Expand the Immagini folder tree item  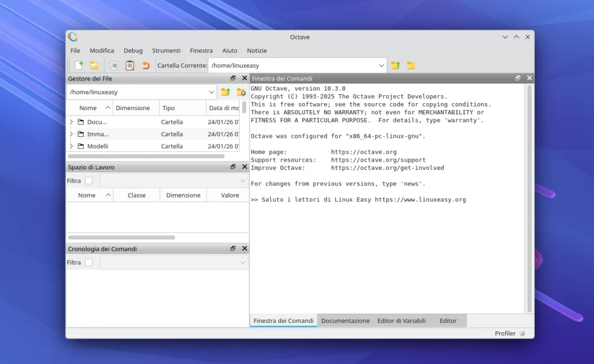coord(71,134)
